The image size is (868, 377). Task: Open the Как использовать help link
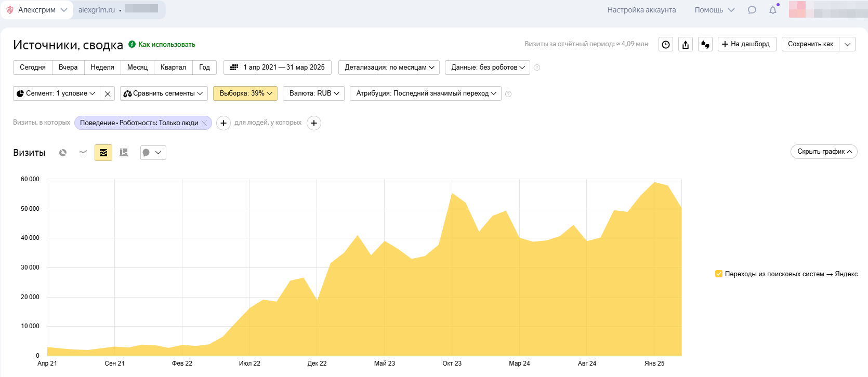[x=166, y=45]
